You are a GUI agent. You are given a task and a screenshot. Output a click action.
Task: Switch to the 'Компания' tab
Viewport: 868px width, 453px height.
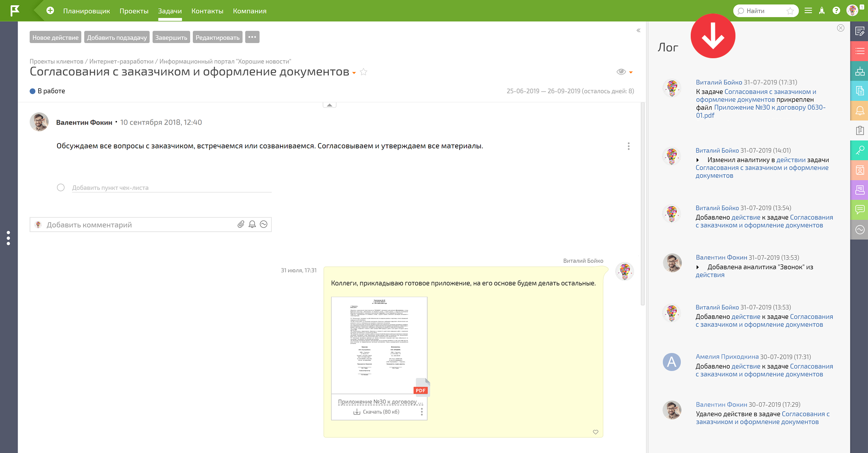pos(249,11)
